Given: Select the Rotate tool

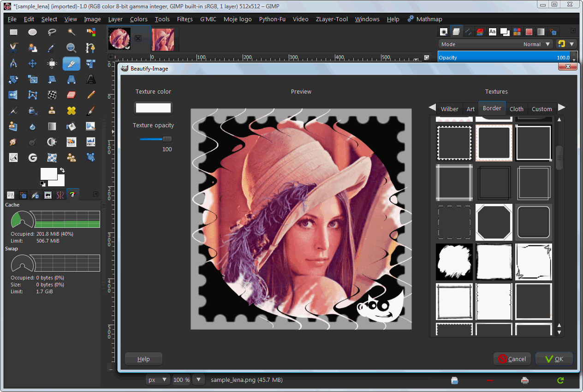Looking at the screenshot, I should click(13, 79).
